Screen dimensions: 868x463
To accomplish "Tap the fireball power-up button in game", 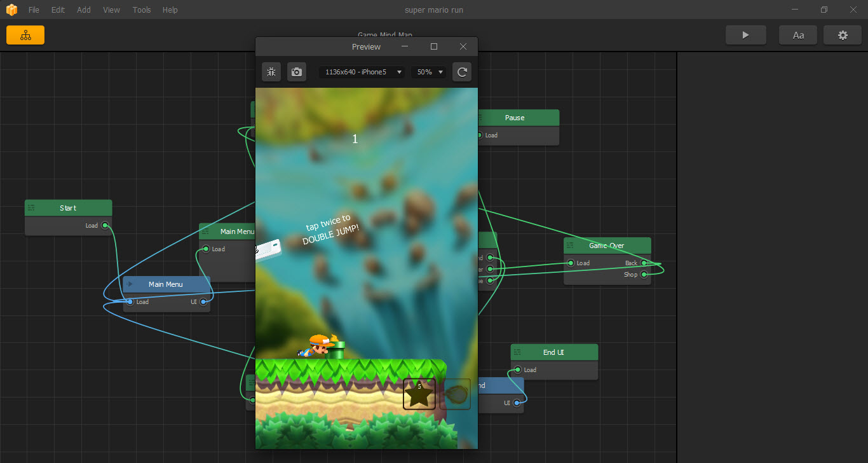I will pyautogui.click(x=455, y=394).
